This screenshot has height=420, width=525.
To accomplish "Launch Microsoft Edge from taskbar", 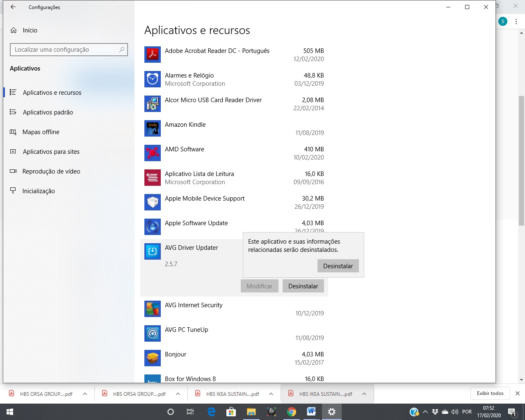I will coord(211,412).
